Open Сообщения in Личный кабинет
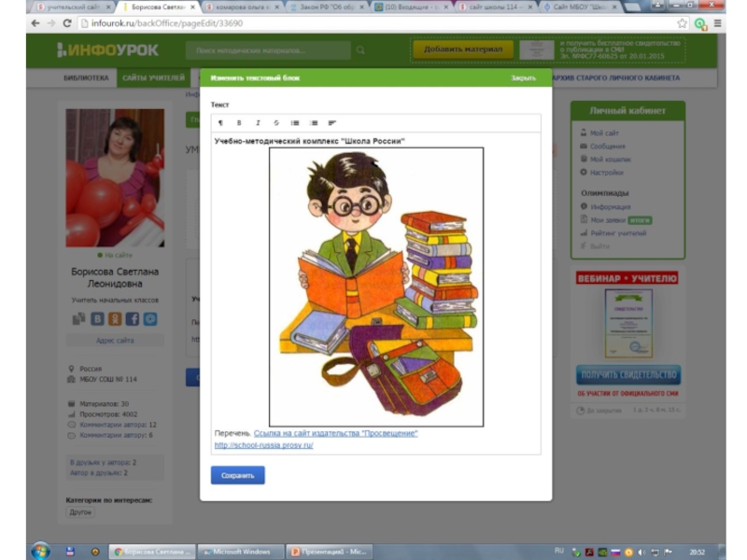 608,147
